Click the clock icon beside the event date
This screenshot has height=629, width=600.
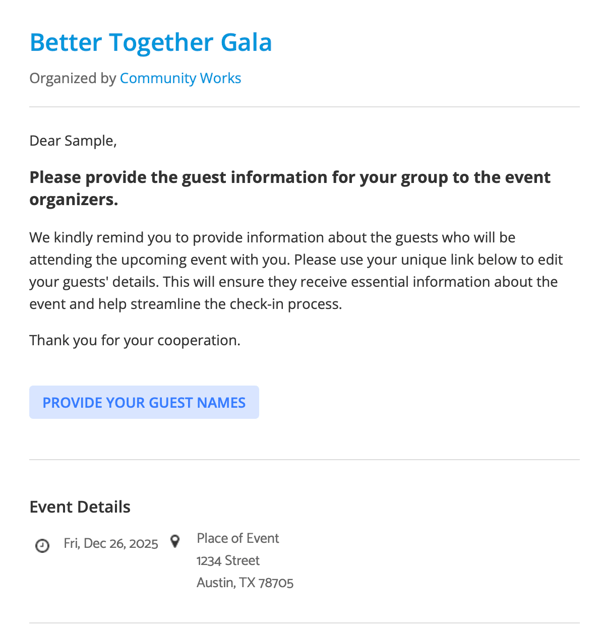[x=42, y=546]
